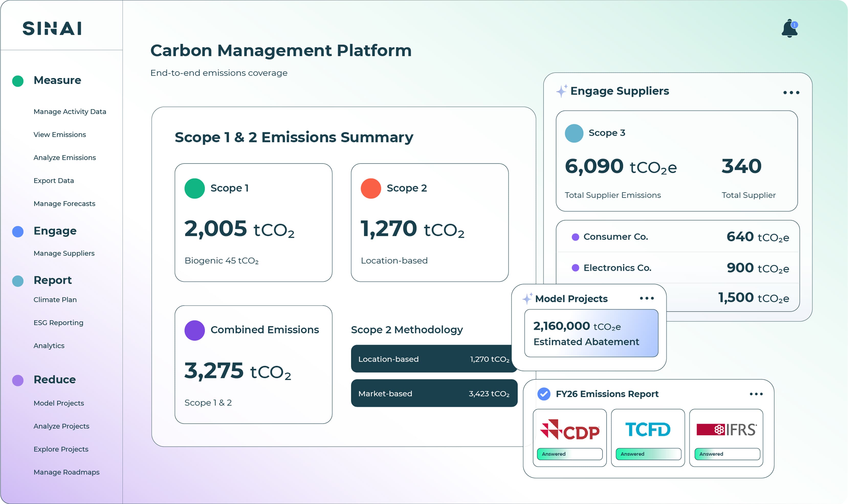Select the Market-based methodology bar

[434, 393]
